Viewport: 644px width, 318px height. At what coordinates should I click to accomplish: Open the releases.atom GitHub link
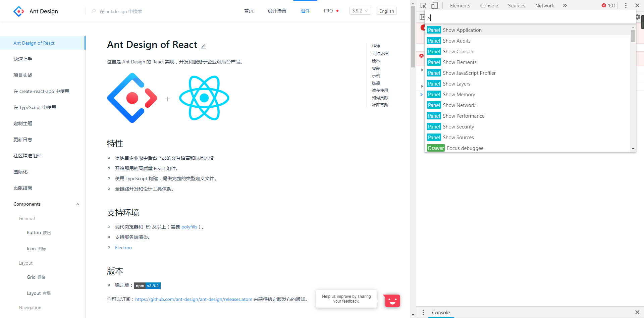(194, 299)
